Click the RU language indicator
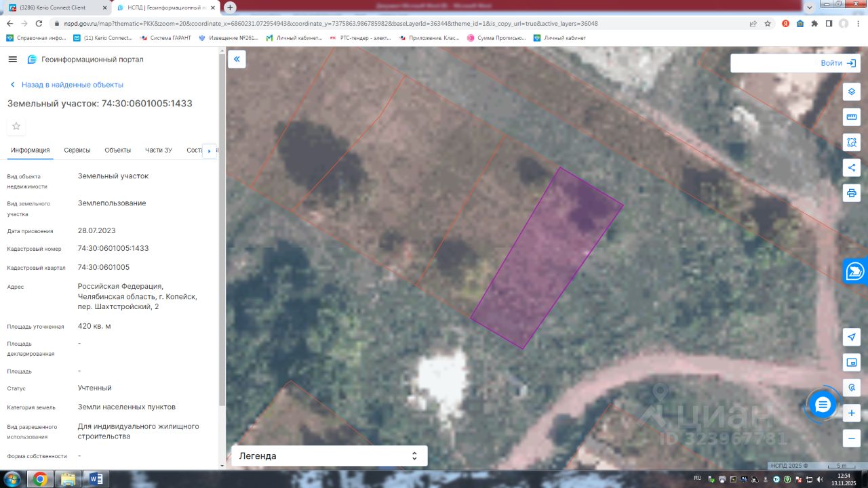This screenshot has width=868, height=488. [x=698, y=478]
